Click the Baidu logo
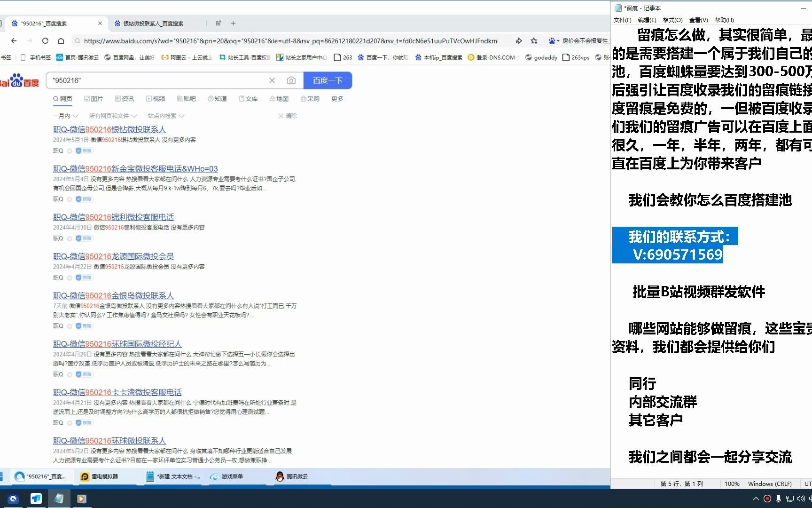 click(19, 80)
